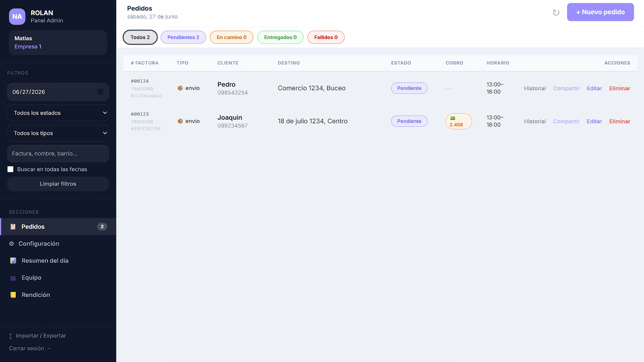Click package icon in Joaquin's row

(180, 121)
